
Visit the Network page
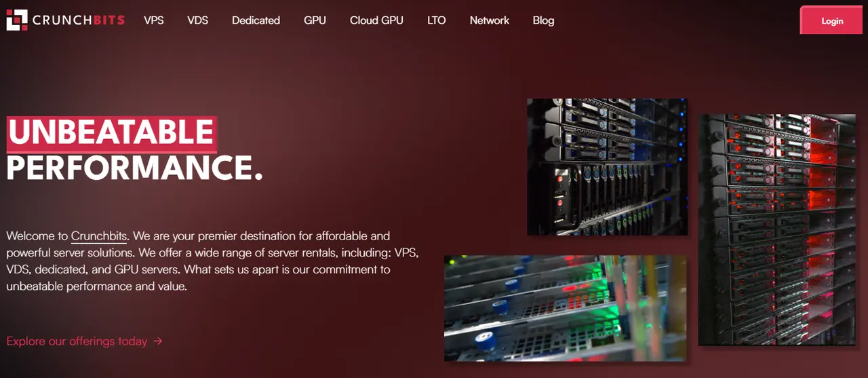[x=489, y=20]
